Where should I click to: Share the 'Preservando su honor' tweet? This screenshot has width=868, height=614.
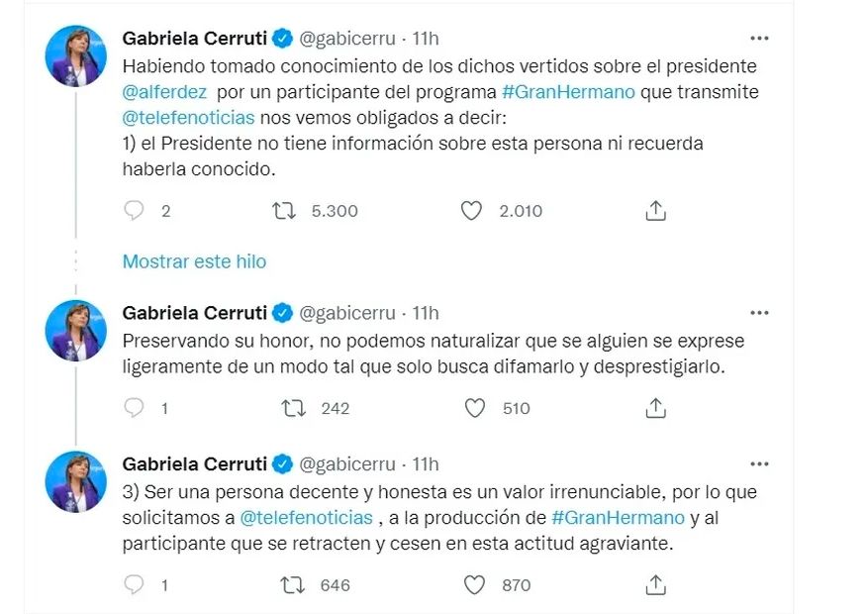(x=655, y=408)
